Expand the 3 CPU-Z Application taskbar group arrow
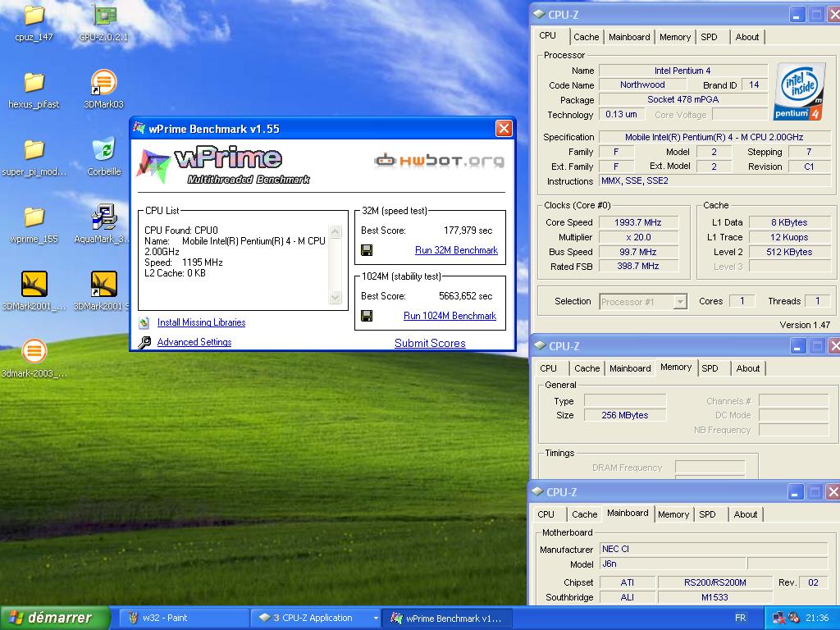The width and height of the screenshot is (840, 630). [376, 619]
